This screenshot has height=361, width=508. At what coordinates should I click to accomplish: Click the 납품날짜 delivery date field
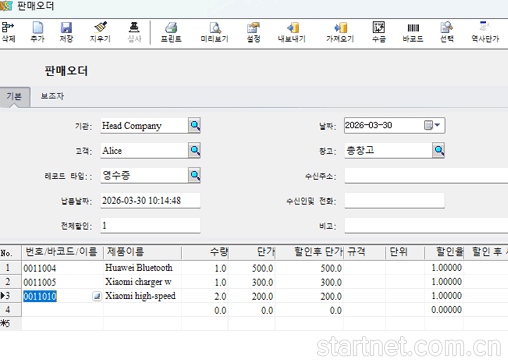click(x=150, y=201)
